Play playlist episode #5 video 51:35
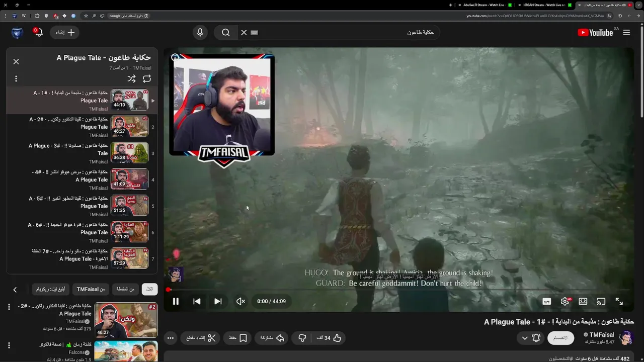The height and width of the screenshot is (362, 644). click(x=82, y=206)
